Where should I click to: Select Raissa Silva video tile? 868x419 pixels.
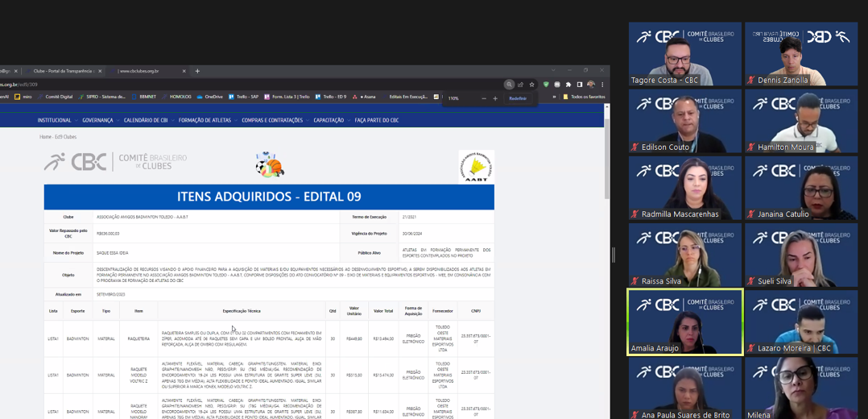684,255
